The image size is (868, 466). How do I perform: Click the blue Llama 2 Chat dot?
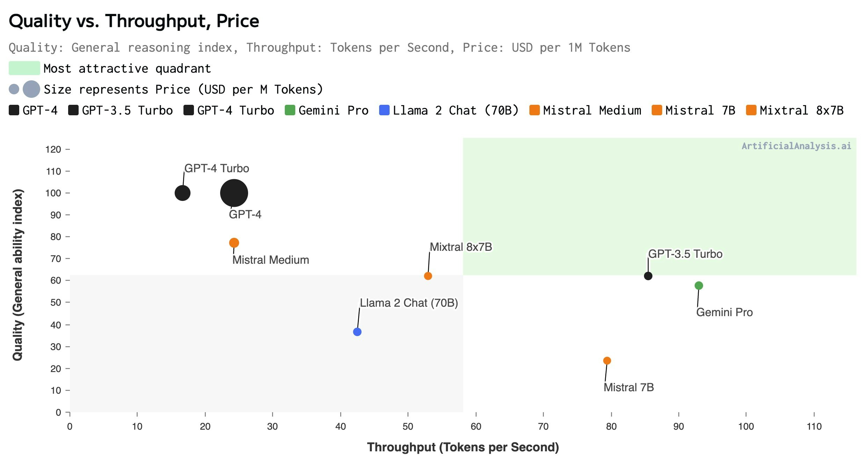pos(357,332)
